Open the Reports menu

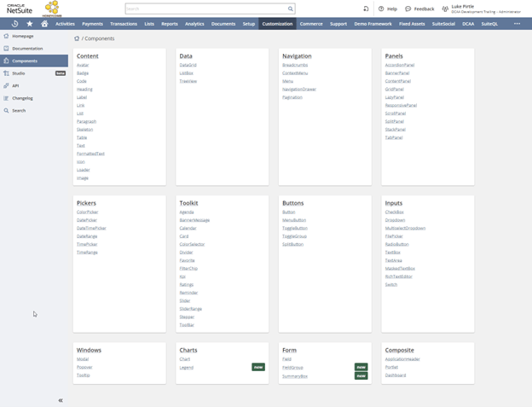pyautogui.click(x=170, y=24)
